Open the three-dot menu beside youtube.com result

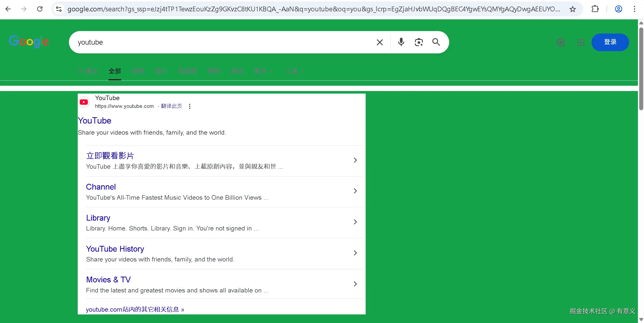point(190,106)
